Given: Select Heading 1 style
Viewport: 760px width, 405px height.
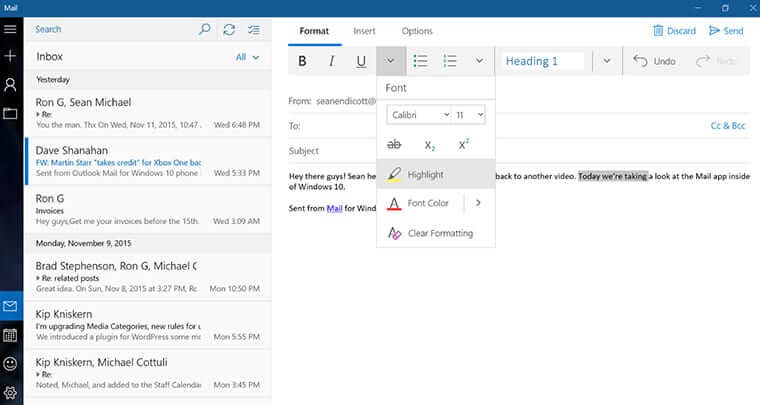Looking at the screenshot, I should [543, 61].
